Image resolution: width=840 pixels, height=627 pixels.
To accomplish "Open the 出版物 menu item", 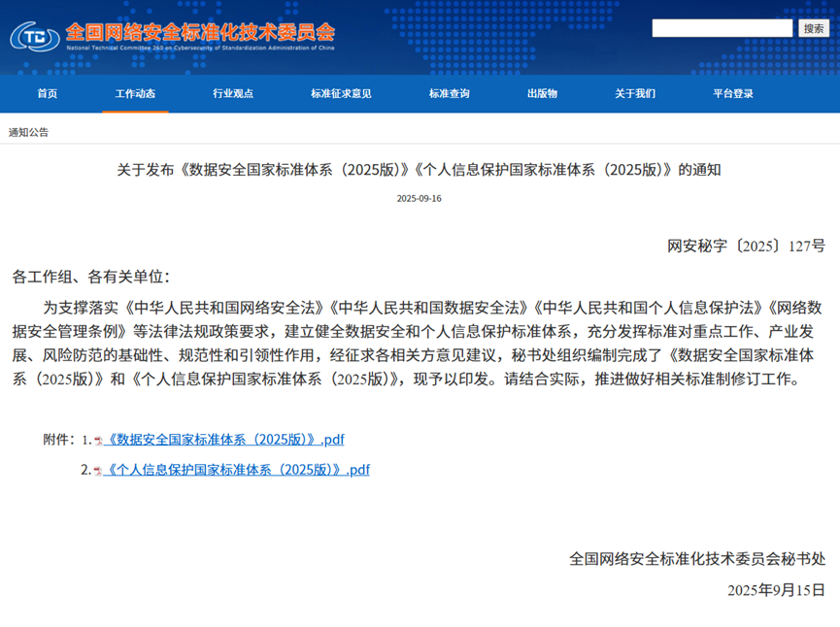I will [x=541, y=93].
